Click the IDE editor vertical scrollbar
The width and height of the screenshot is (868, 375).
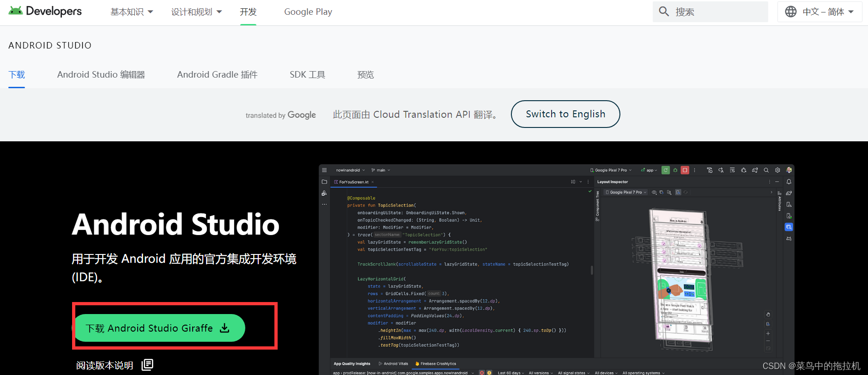592,270
